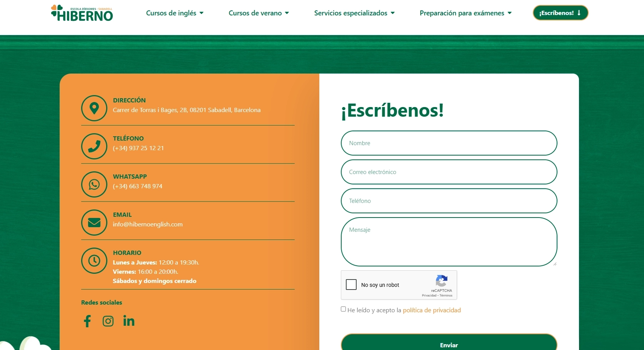The width and height of the screenshot is (644, 350).
Task: Accept the privacy policy checkbox
Action: click(x=343, y=309)
